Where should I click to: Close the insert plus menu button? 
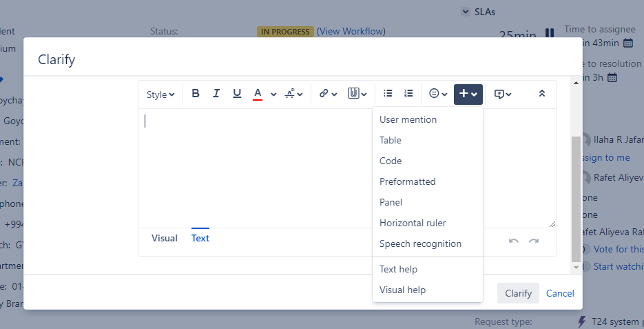pyautogui.click(x=468, y=94)
